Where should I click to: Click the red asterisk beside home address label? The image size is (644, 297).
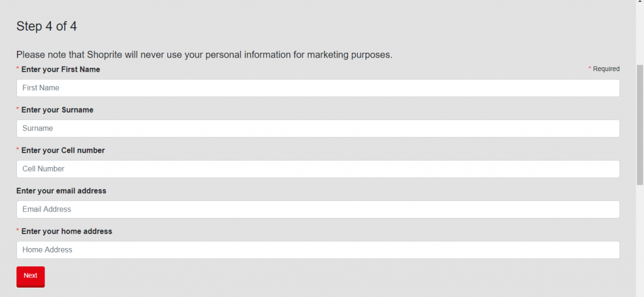18,231
